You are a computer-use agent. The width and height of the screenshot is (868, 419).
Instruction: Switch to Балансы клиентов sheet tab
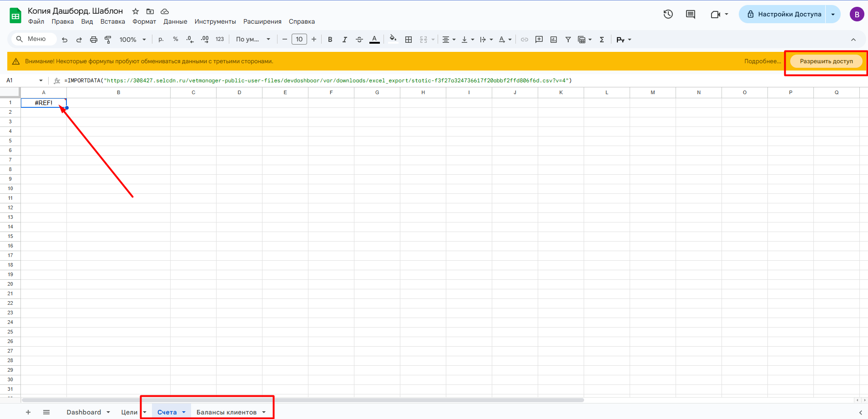[227, 412]
